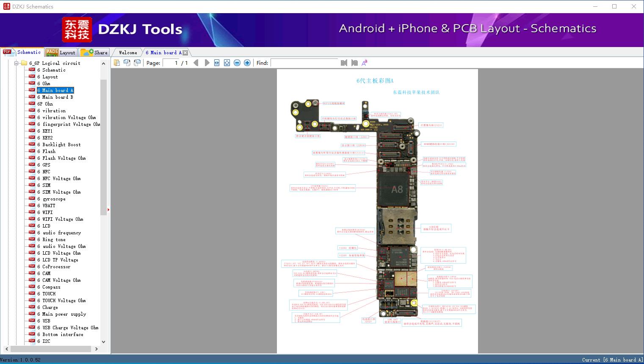Click the PDF icon beside 6 WIFI
Image resolution: width=644 pixels, height=364 pixels.
(32, 212)
